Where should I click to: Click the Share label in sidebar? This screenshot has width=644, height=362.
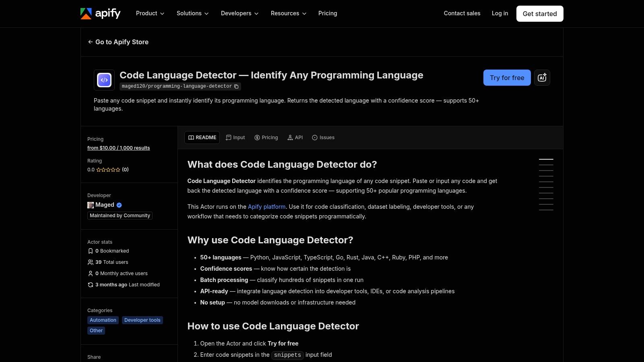coord(94,357)
